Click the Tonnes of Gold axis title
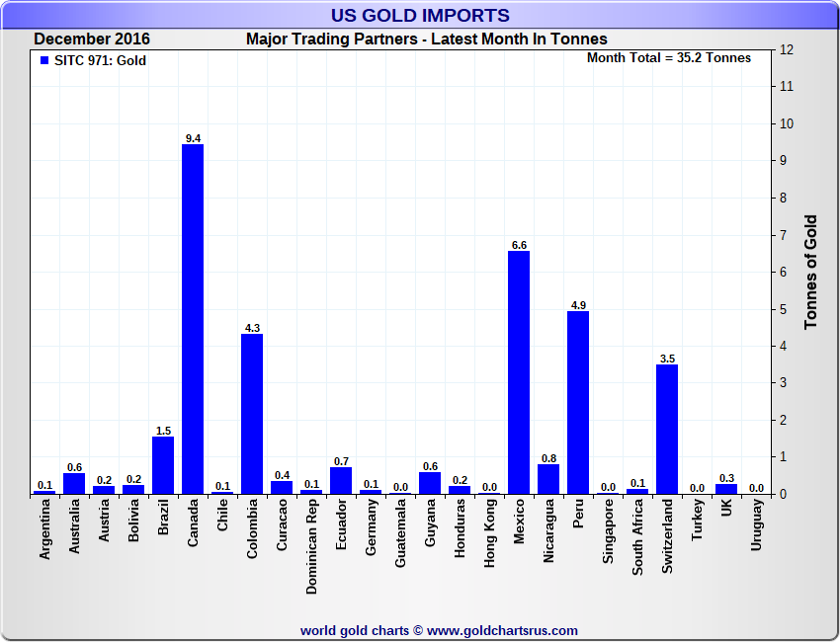Screen dimensions: 840x642 [x=810, y=272]
